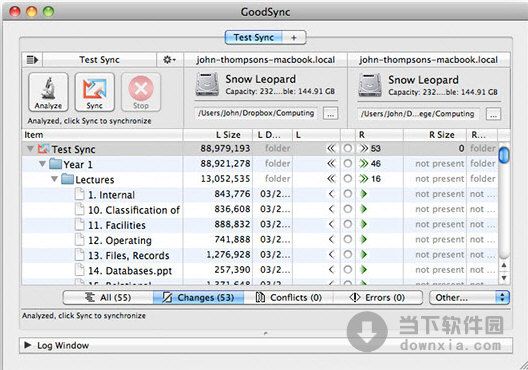Click the red Stop button

pos(141,92)
